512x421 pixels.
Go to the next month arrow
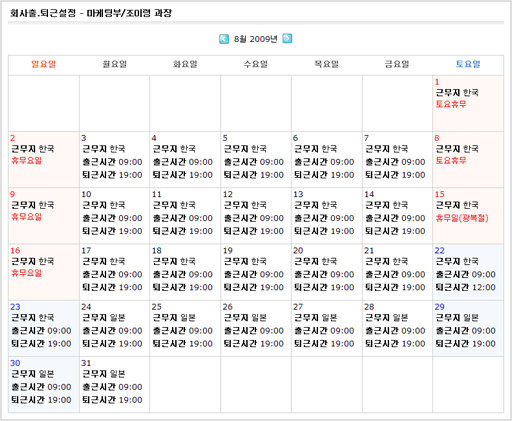pyautogui.click(x=287, y=39)
